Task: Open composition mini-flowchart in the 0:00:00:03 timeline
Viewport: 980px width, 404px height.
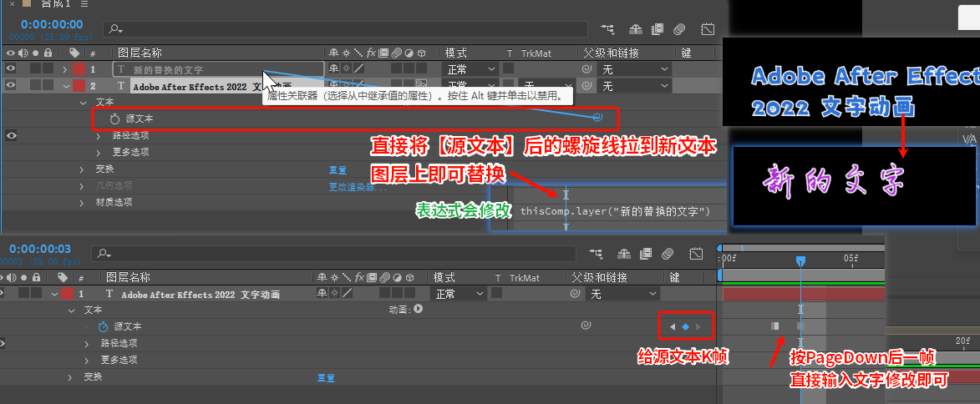Action: click(596, 253)
